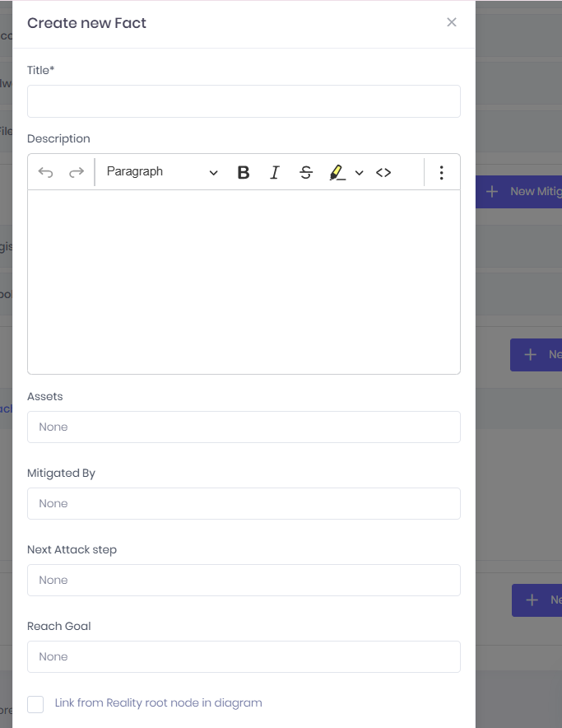Open the Paragraph heading dropdown
Image resolution: width=562 pixels, height=728 pixels.
(x=161, y=172)
